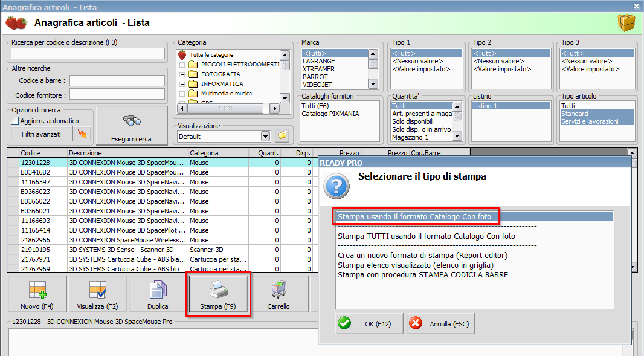Select Tutti in the Tipo articolo list
The height and width of the screenshot is (356, 644).
coord(568,106)
